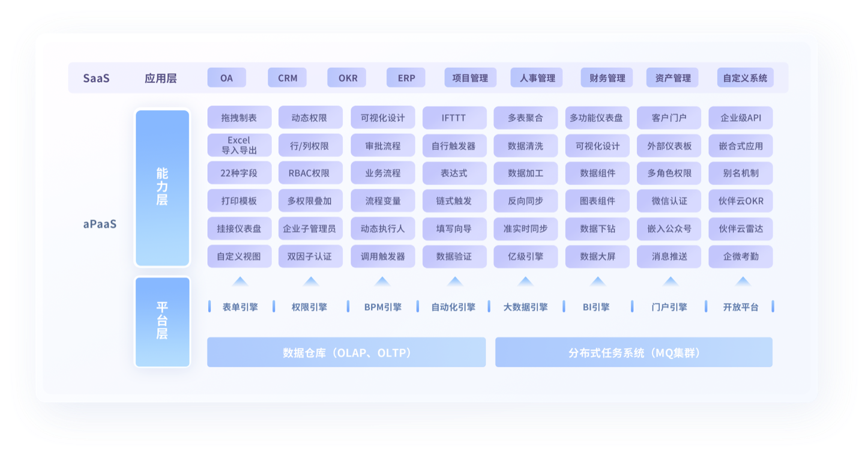
Task: Open the 数据大屏 box
Action: click(x=597, y=256)
